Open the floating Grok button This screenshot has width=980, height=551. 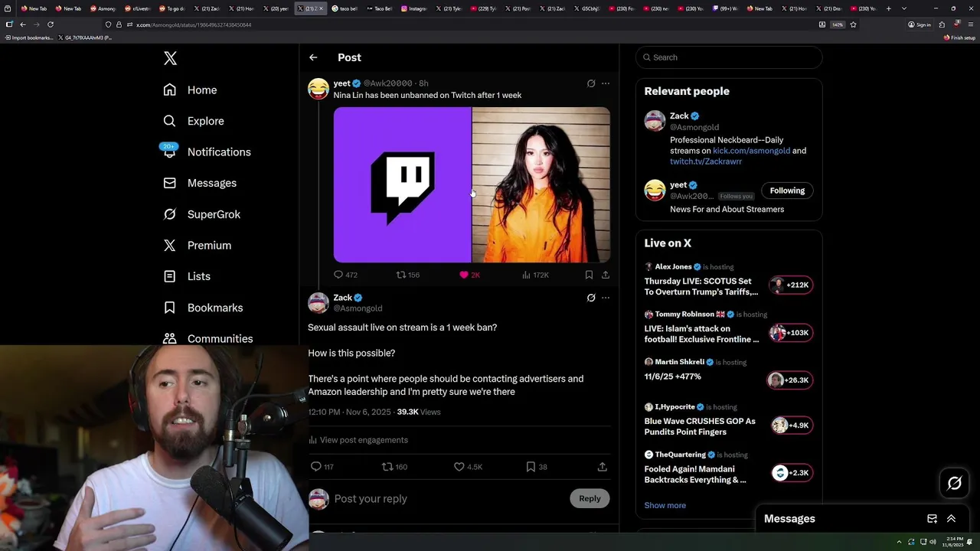click(x=955, y=483)
